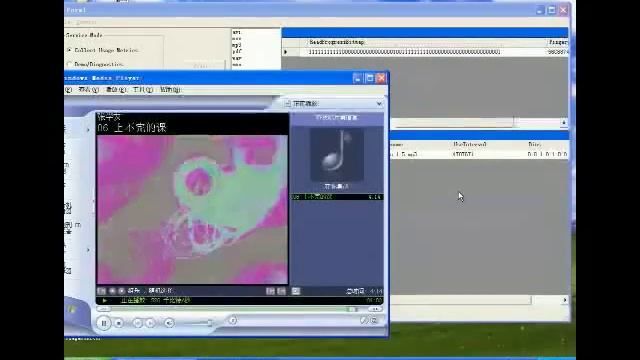Expand the playlist dropdown above the album art

click(x=379, y=104)
